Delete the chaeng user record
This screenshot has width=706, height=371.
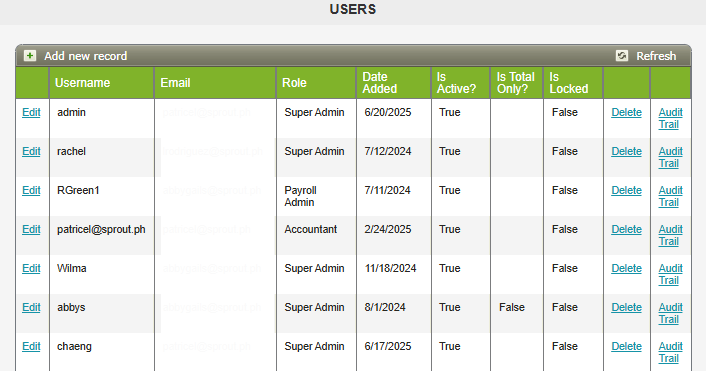click(626, 346)
